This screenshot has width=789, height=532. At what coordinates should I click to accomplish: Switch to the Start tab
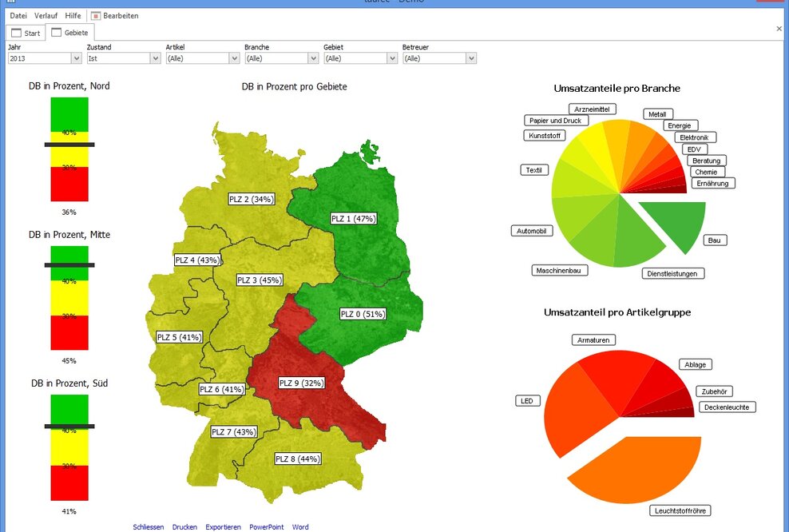tap(25, 33)
